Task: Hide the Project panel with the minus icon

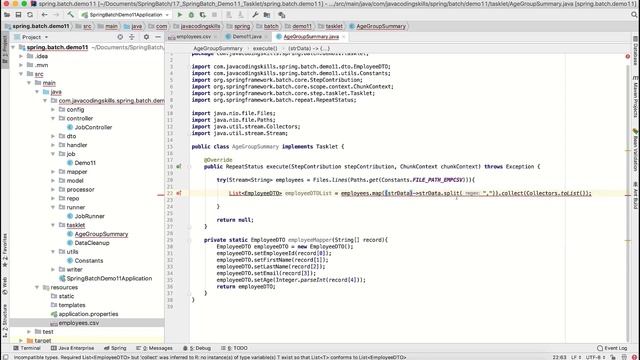Action: pyautogui.click(x=158, y=37)
